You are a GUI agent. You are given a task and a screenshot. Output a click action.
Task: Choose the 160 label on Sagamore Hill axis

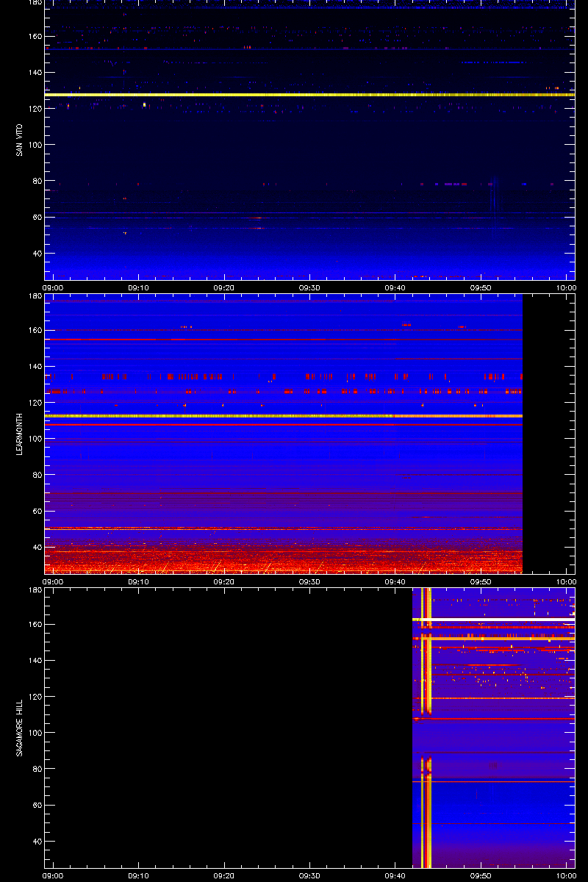34,624
